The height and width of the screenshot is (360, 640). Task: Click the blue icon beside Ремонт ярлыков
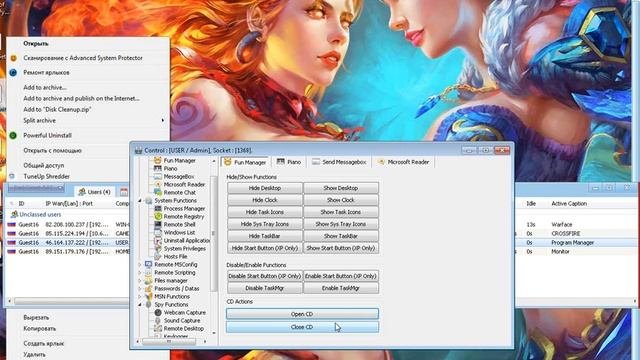(x=13, y=73)
